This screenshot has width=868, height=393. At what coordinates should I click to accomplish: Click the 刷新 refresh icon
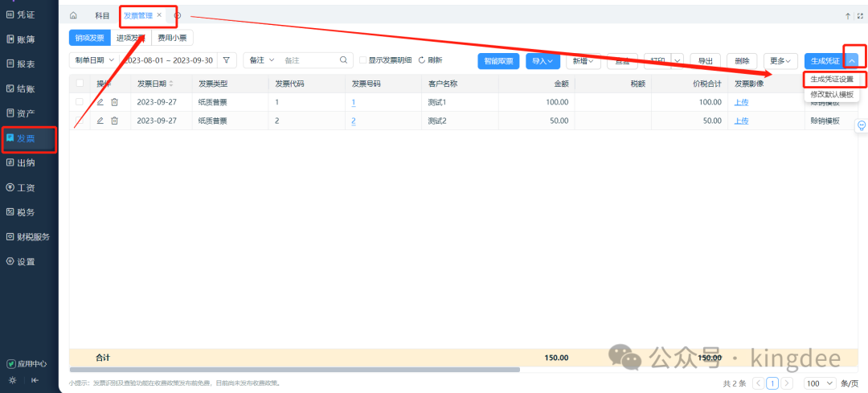(x=422, y=60)
